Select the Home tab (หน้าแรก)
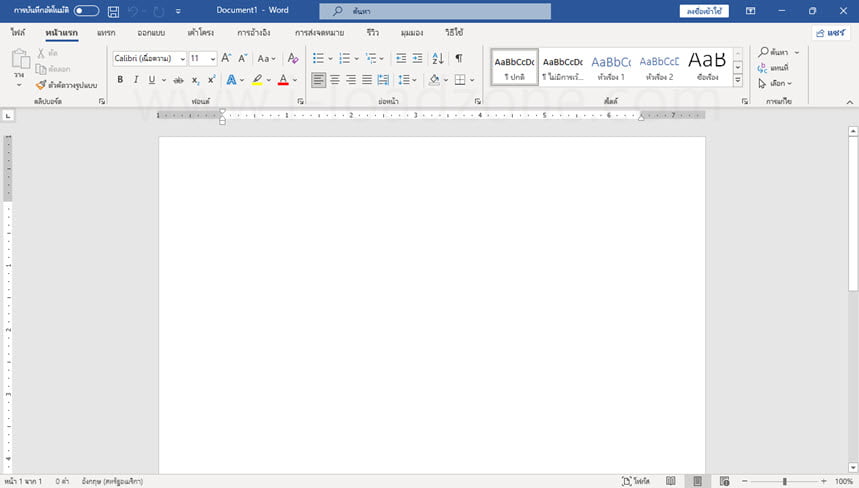The width and height of the screenshot is (859, 488). (61, 33)
